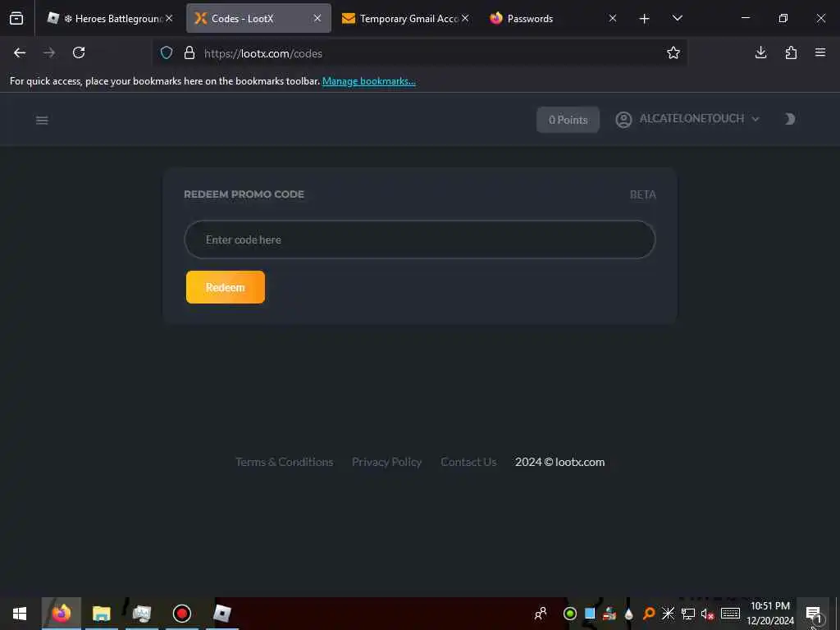The height and width of the screenshot is (630, 840).
Task: Close the Passwords tab
Action: pyautogui.click(x=612, y=18)
